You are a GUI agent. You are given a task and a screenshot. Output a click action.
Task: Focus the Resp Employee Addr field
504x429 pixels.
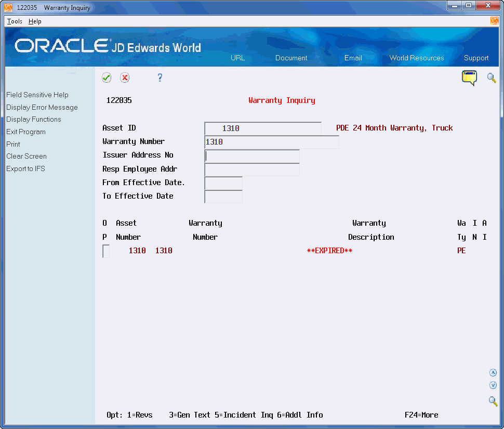(252, 170)
